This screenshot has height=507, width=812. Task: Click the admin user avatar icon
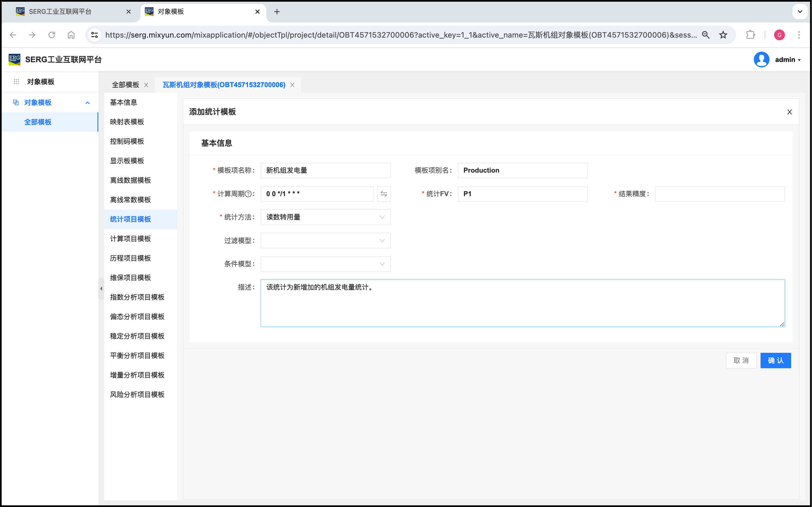click(761, 60)
